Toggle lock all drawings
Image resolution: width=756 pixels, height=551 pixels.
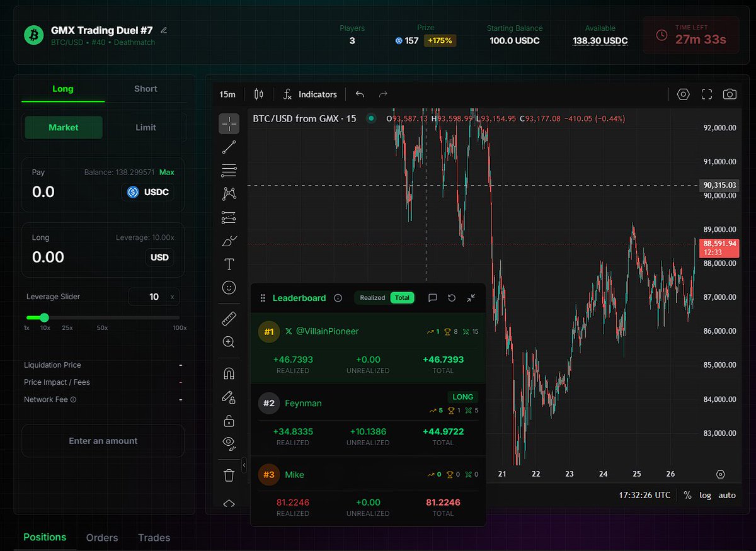coord(229,421)
